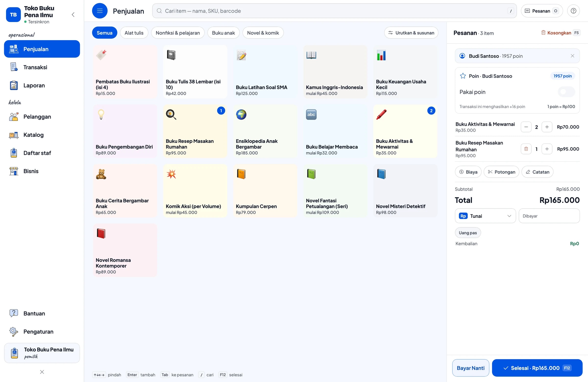Remove customer Budi Santoso with X

tap(572, 56)
